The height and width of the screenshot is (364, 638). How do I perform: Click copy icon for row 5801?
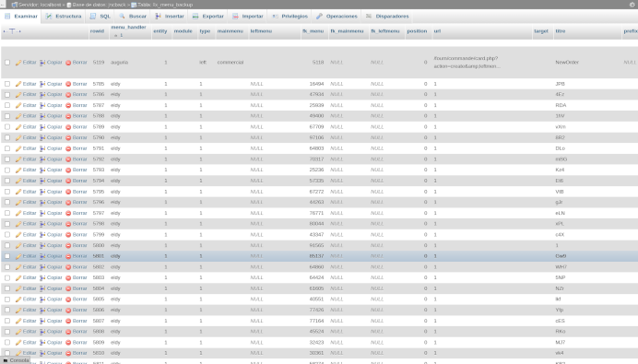[x=42, y=256]
